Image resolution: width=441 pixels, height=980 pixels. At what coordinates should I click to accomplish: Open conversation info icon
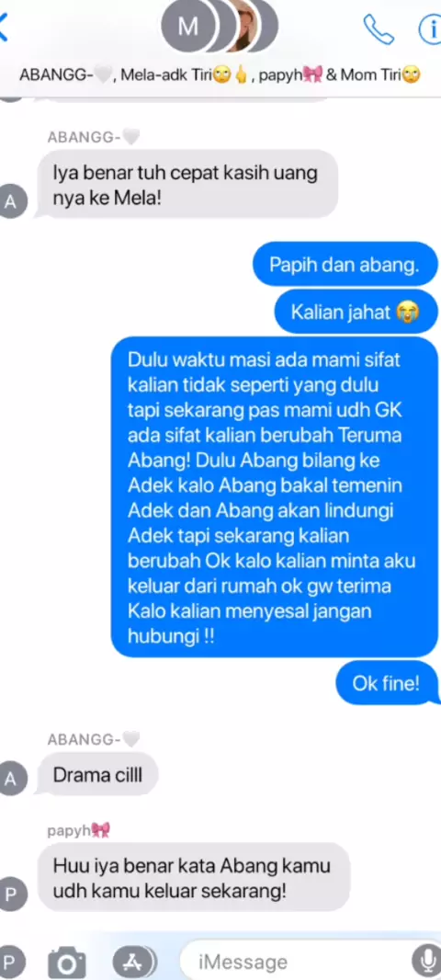click(430, 28)
